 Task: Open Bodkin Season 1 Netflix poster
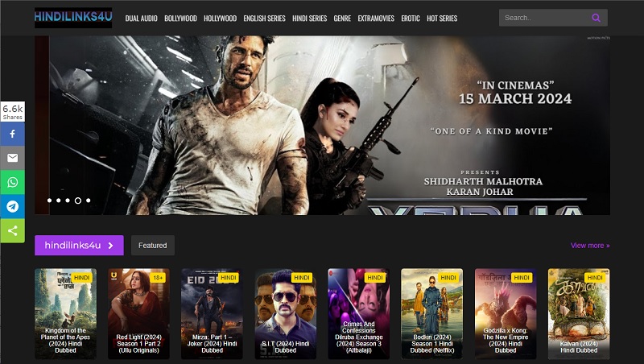point(432,314)
